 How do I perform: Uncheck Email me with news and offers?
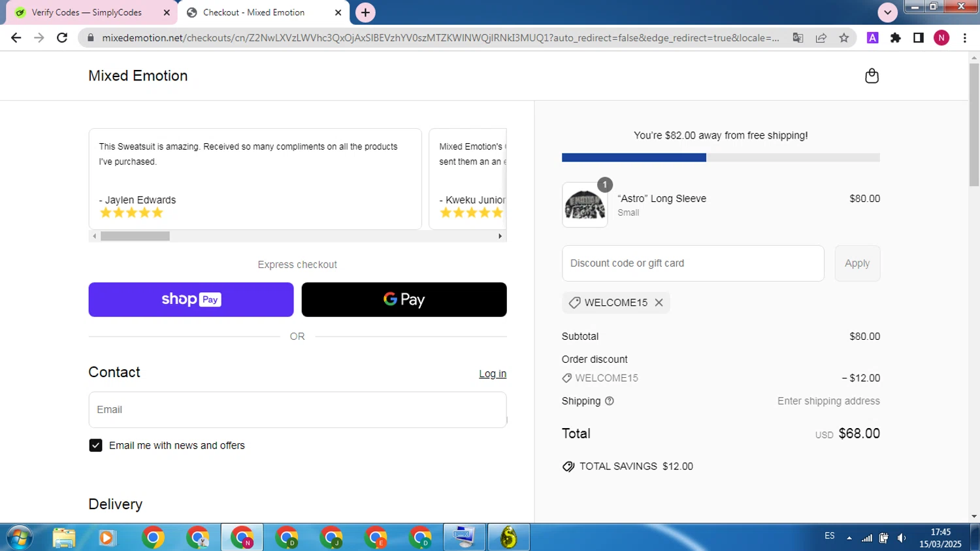[95, 446]
